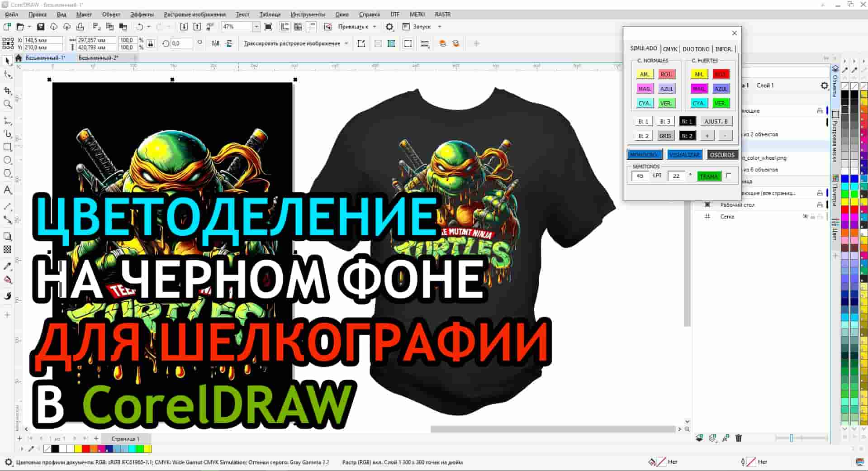Screen dimensions: 868x471
Task: Select the Rectangle tool
Action: click(7, 147)
